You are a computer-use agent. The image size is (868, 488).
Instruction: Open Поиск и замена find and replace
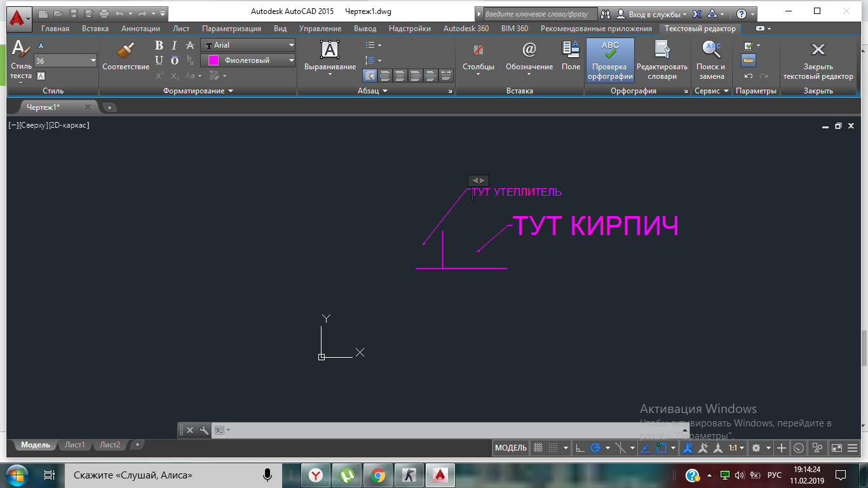click(711, 60)
